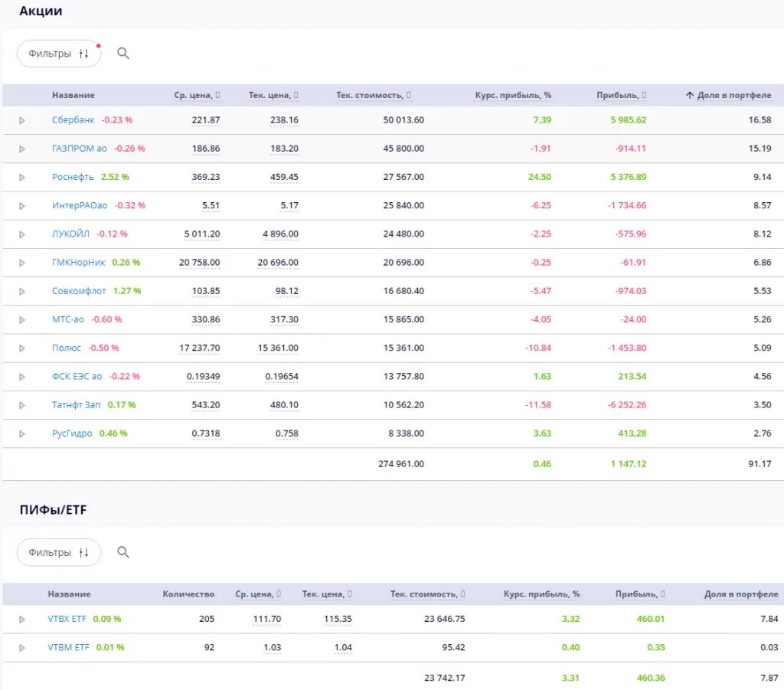
Task: Sort ETF table by Курс. прибыль, % column
Action: pyautogui.click(x=541, y=594)
